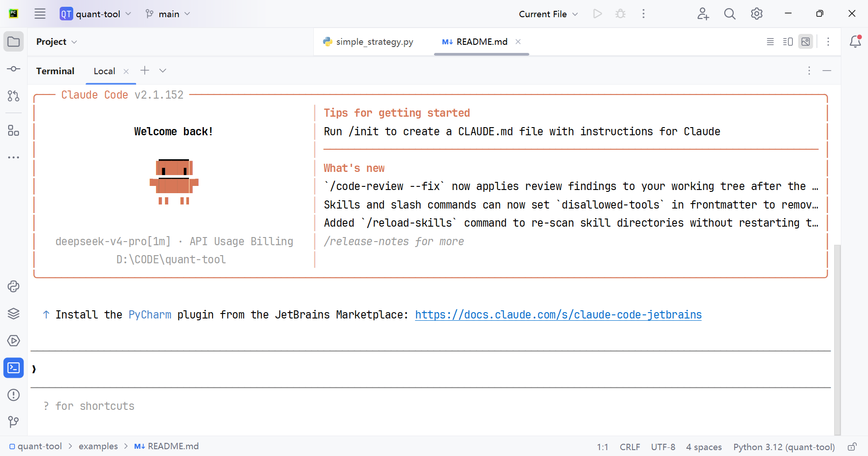Run the current file

pyautogui.click(x=598, y=14)
